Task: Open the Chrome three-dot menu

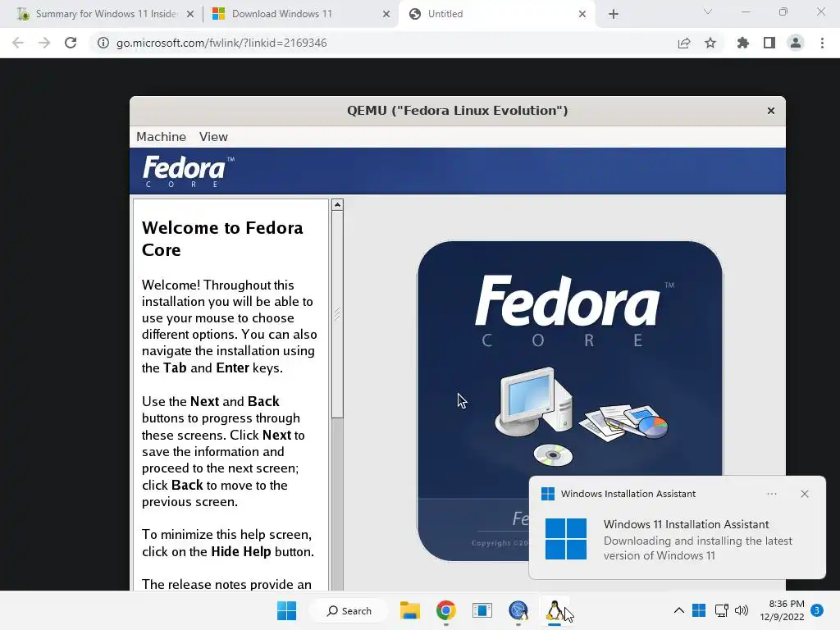Action: (x=822, y=43)
